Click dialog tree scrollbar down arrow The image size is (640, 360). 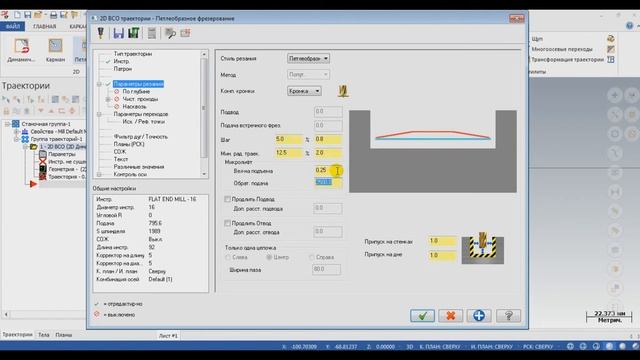coord(204,174)
